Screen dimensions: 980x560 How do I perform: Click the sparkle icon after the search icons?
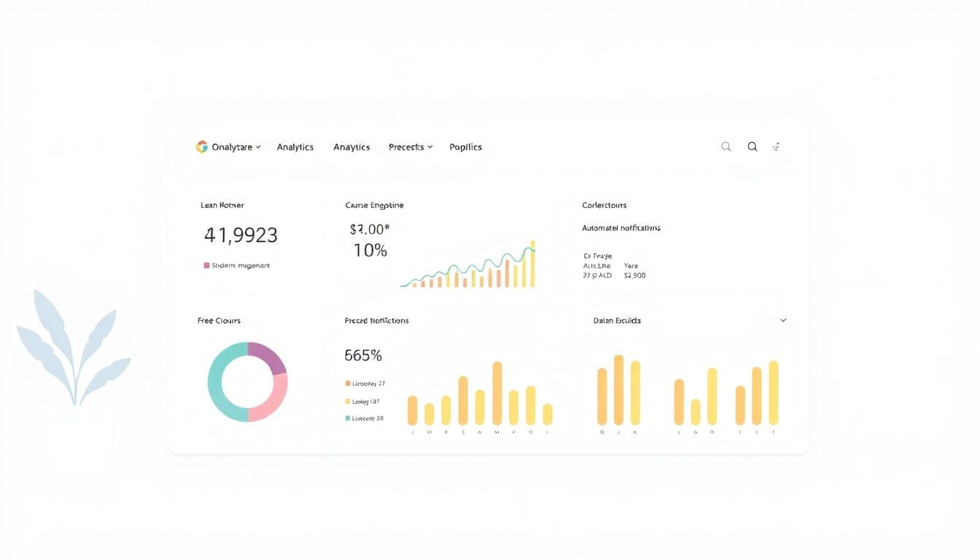pos(777,147)
